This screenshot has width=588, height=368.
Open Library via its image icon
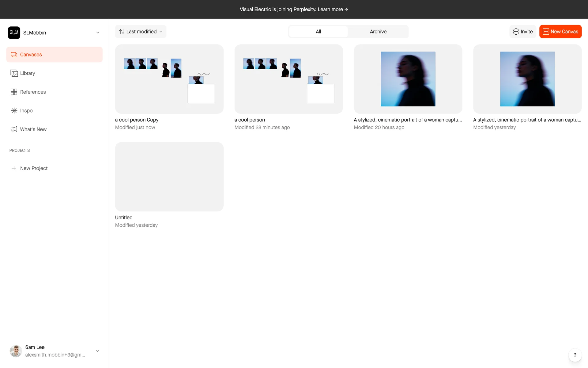(x=14, y=73)
